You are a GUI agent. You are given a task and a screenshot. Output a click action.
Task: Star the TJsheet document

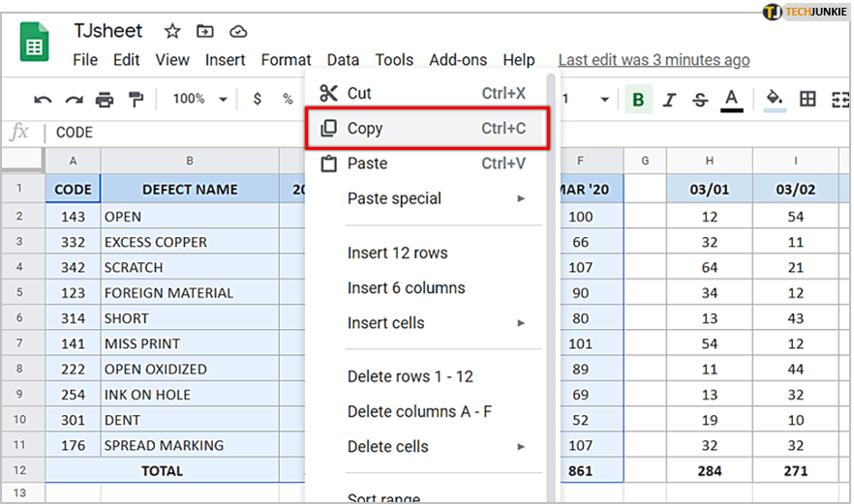click(x=172, y=32)
